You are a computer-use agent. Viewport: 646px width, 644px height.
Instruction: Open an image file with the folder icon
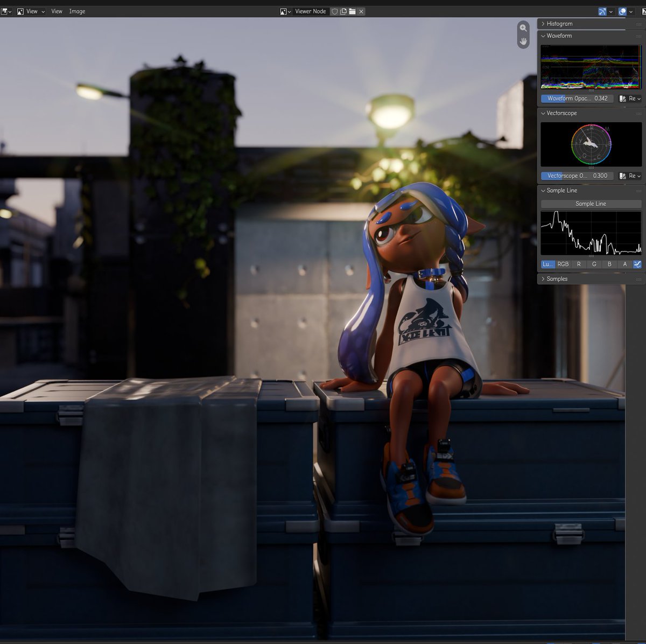352,11
